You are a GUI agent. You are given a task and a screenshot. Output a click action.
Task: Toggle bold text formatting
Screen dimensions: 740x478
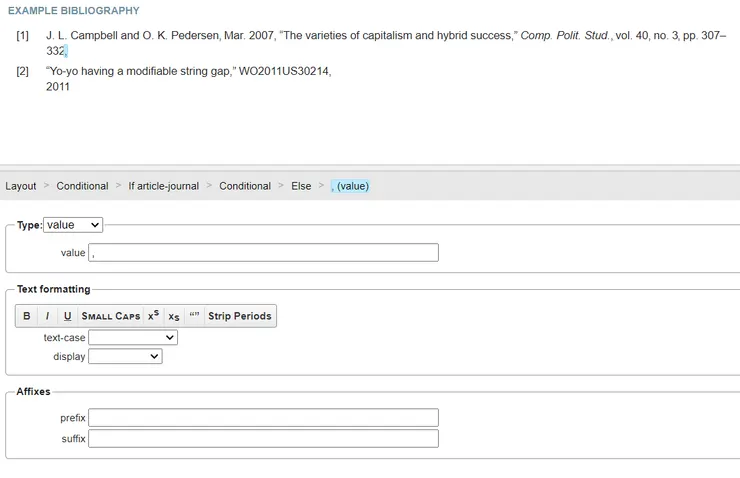point(27,316)
